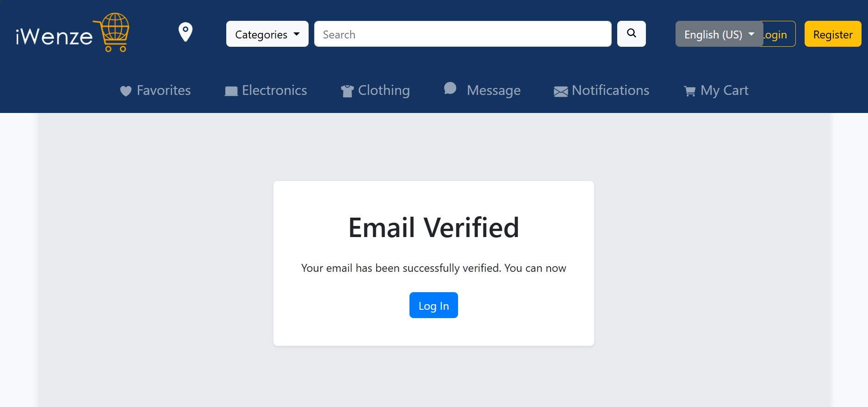
Task: Click the t-shirt icon beside Clothing
Action: pos(347,91)
